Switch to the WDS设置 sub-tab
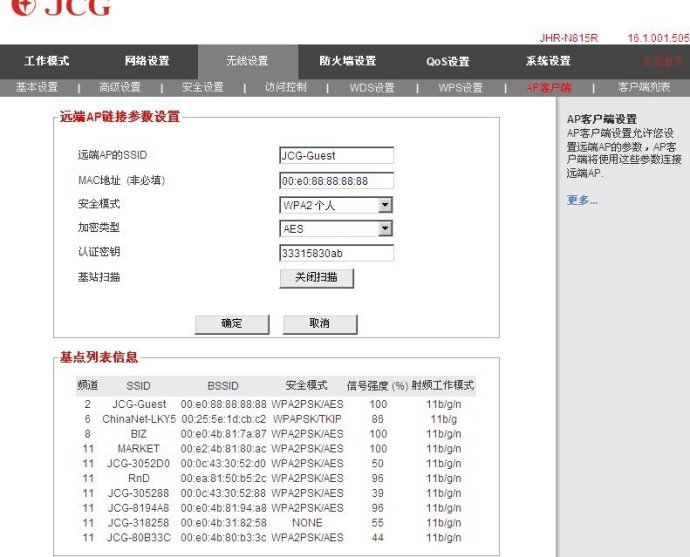Screen dimensions: 690x557 coord(372,88)
